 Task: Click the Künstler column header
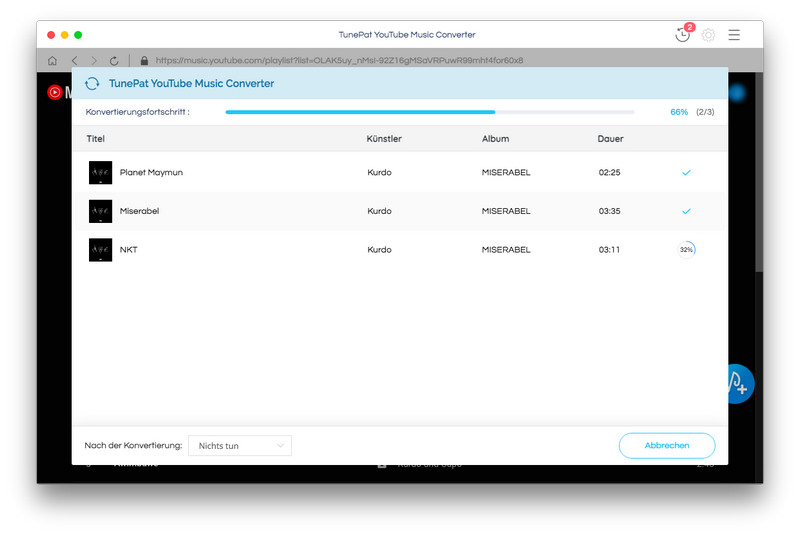click(384, 139)
